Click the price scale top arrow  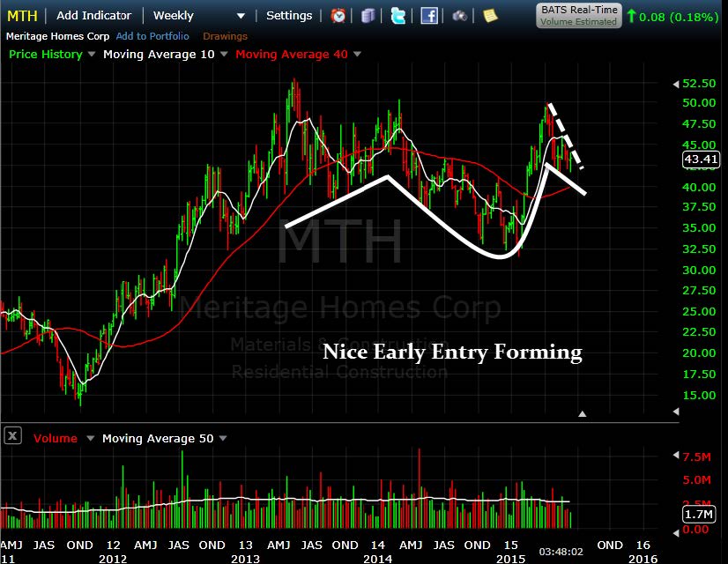coord(676,84)
